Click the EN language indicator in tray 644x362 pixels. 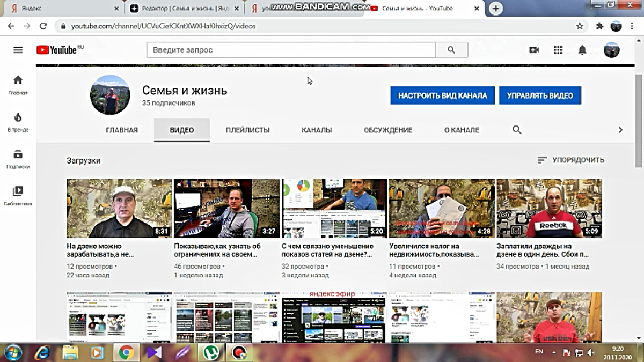539,352
